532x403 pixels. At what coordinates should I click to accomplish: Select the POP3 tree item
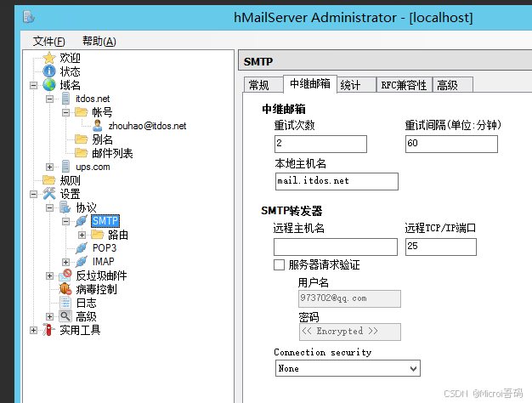[x=105, y=248]
